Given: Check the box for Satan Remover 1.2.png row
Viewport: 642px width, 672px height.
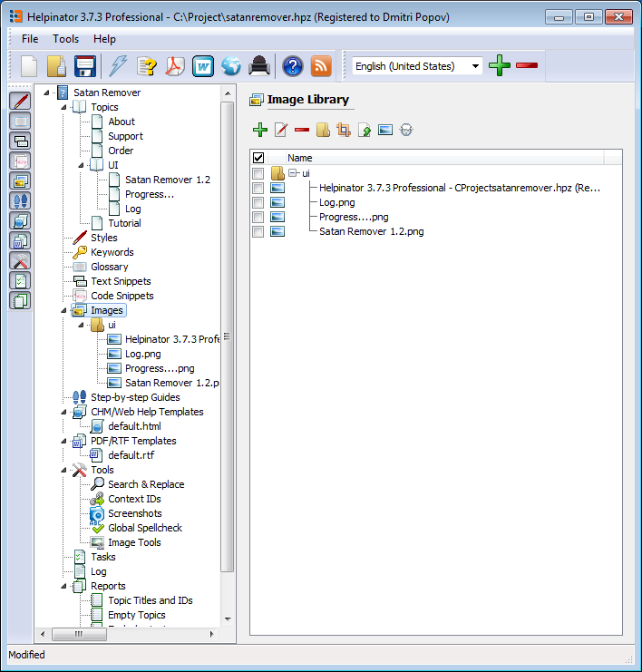Looking at the screenshot, I should [x=258, y=231].
